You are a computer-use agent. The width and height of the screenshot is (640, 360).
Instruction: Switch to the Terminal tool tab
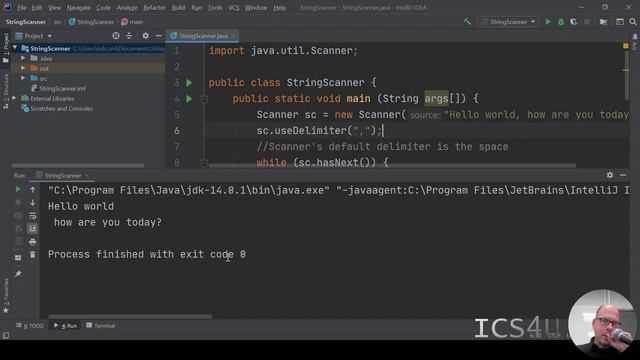(x=101, y=326)
